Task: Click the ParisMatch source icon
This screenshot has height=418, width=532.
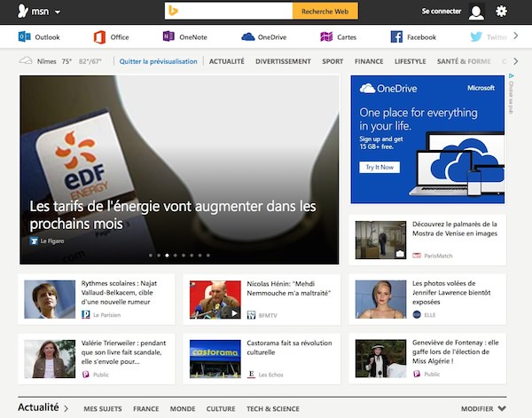Action: click(x=417, y=256)
